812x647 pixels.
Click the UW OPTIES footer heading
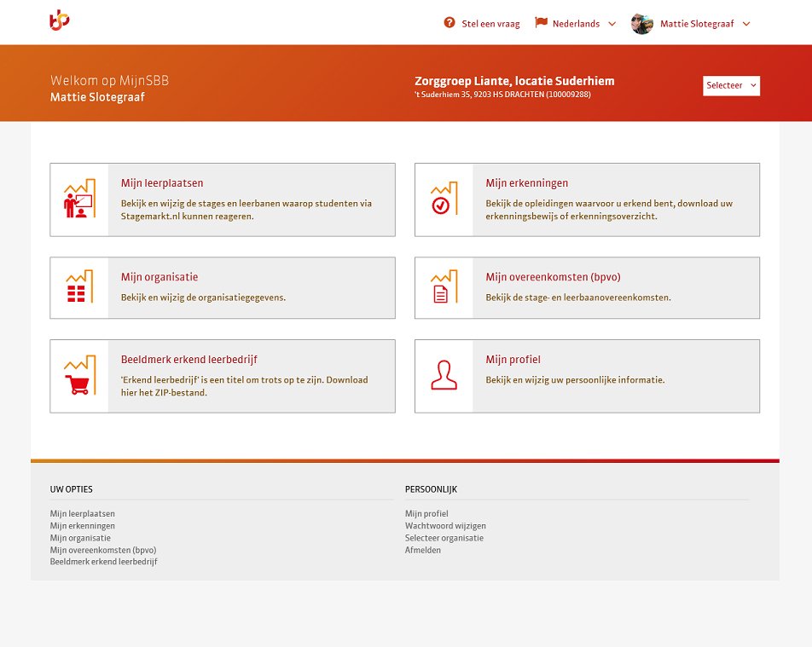coord(72,489)
